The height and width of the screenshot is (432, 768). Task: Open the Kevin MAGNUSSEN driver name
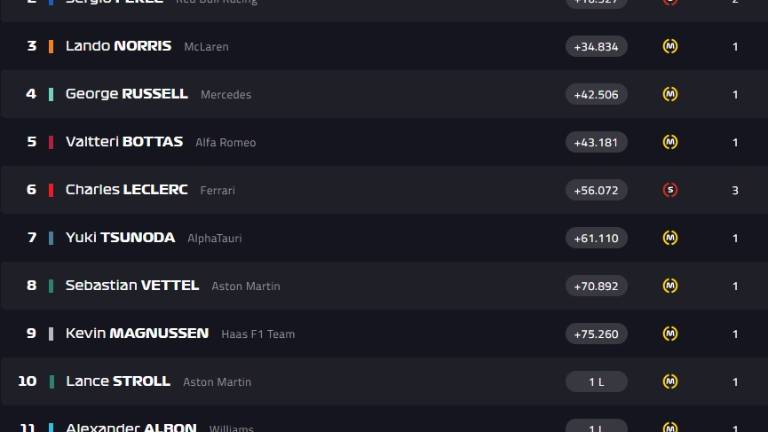137,333
